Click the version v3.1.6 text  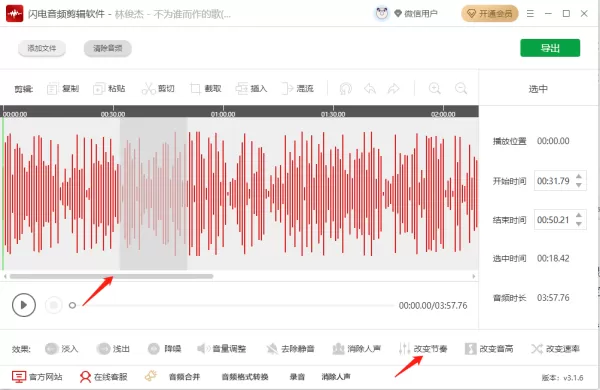click(562, 378)
